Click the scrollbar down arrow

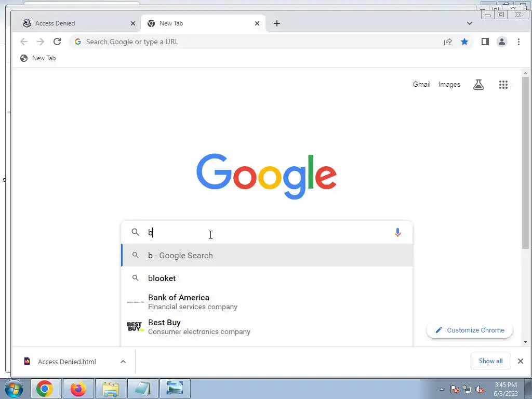click(525, 342)
